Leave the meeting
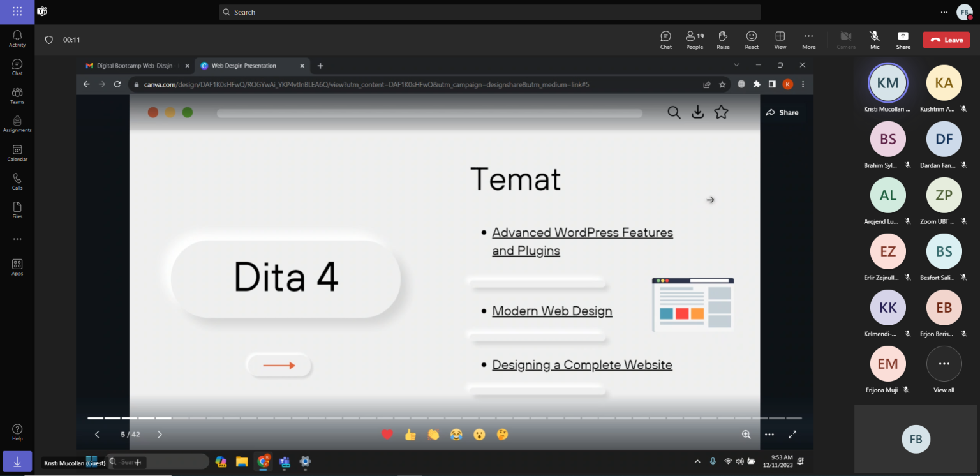 [x=946, y=40]
